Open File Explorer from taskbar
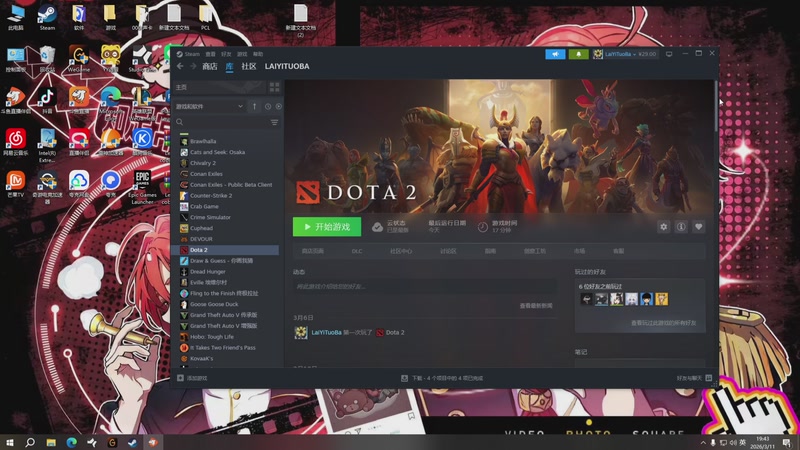This screenshot has height=450, width=800. pos(51,442)
